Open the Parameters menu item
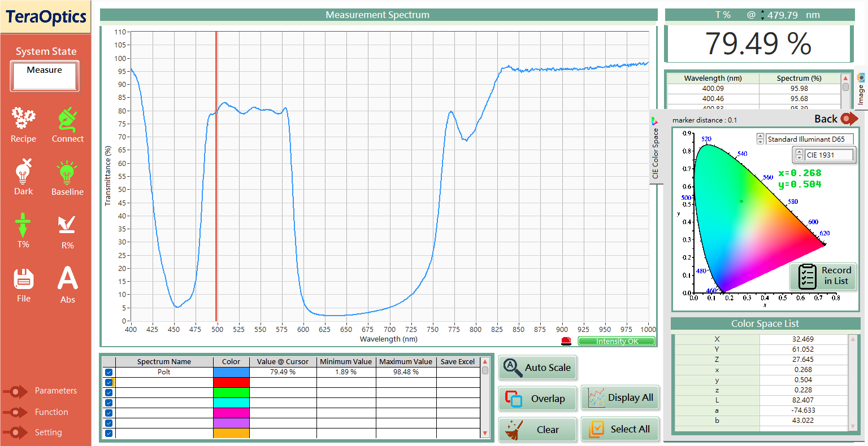 tap(55, 391)
